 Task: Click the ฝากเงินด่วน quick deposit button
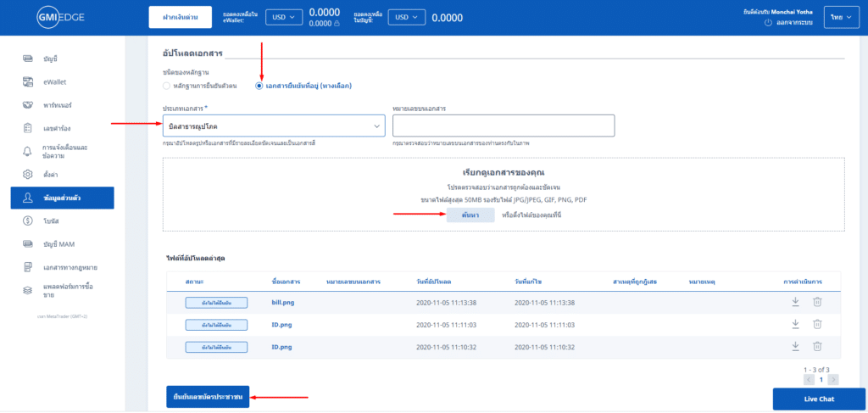(x=180, y=17)
